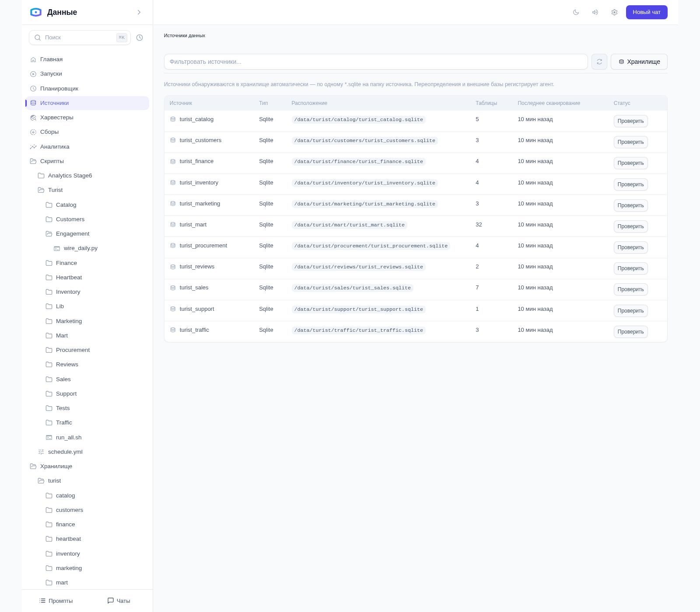Open Харвестеры in the sidebar
700x612 pixels.
click(x=87, y=118)
